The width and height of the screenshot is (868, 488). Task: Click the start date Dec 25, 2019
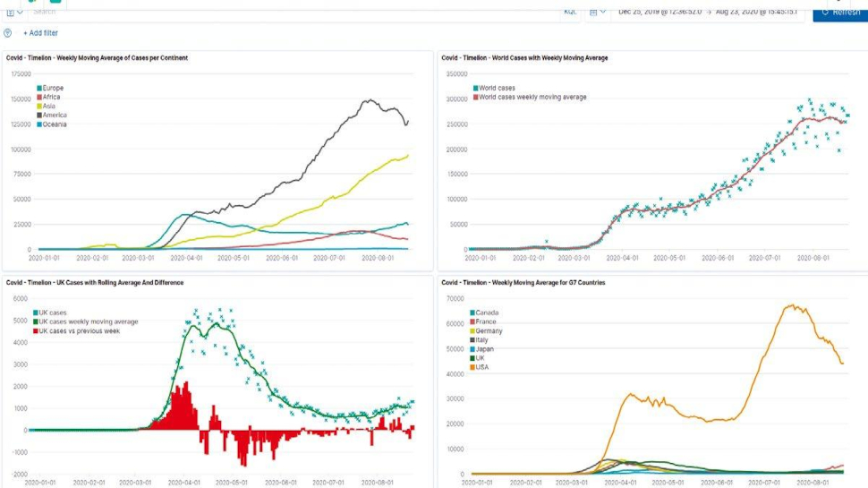coord(660,12)
